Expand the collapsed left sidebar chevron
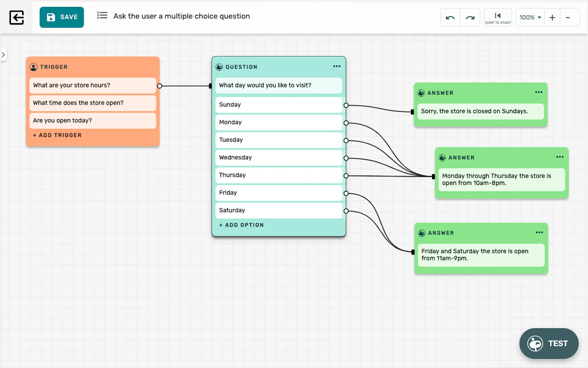Viewport: 588px width, 368px height. click(x=3, y=54)
